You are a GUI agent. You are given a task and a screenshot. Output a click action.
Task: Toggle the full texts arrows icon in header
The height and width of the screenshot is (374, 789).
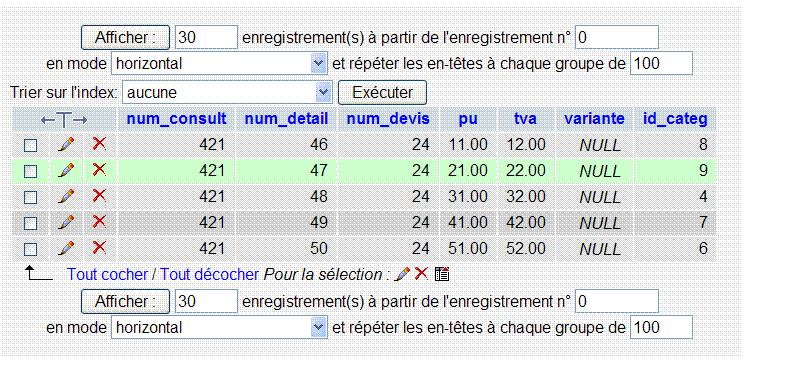tap(64, 120)
